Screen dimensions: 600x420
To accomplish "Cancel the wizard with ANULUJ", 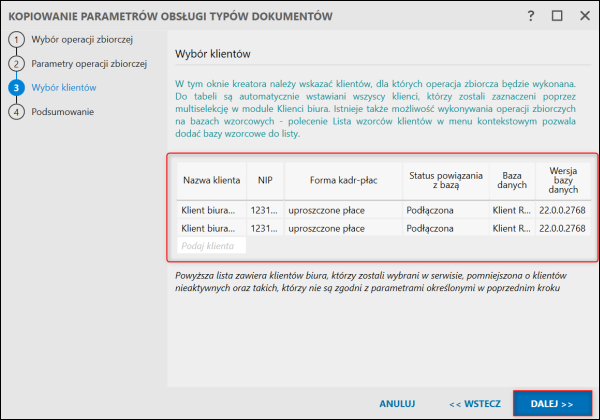I will (397, 404).
